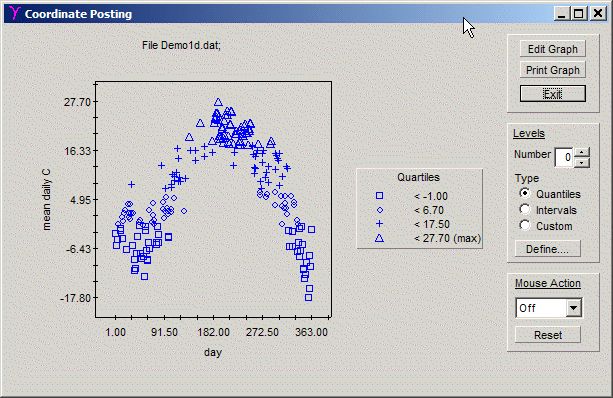Click the 1.00 x-axis tick label

point(115,332)
